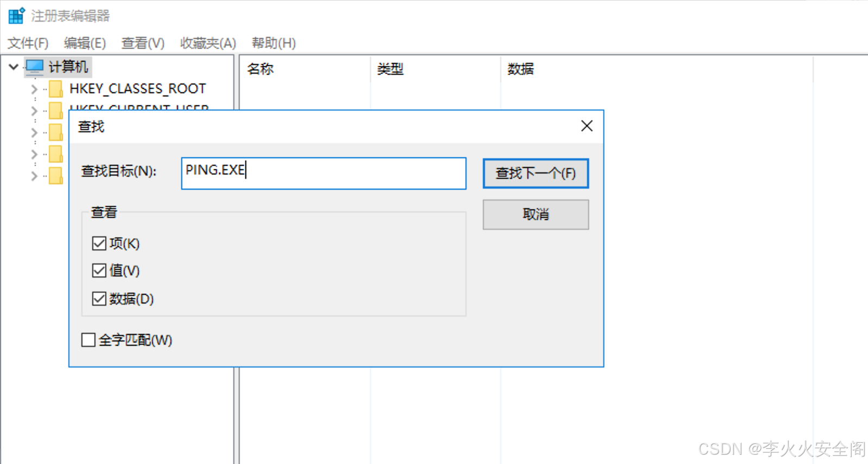This screenshot has height=464, width=868.
Task: Open the 查看(V) menu
Action: click(143, 43)
